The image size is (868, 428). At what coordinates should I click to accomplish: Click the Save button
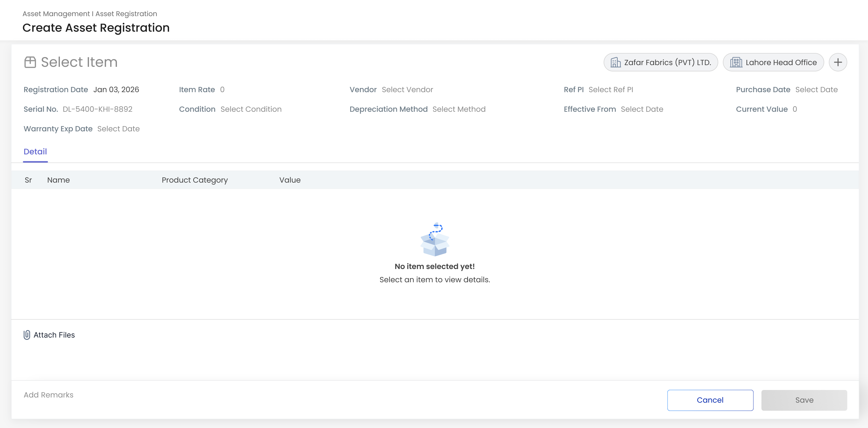[x=804, y=400]
